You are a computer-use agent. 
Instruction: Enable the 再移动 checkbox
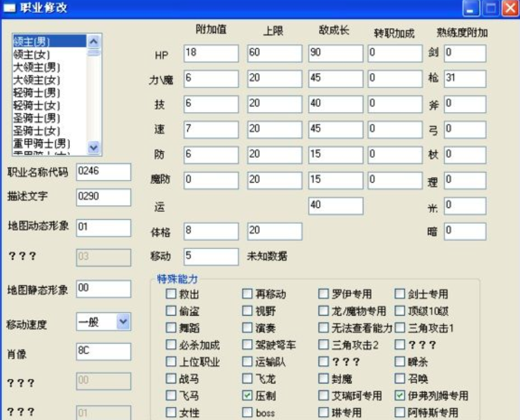[x=247, y=293]
